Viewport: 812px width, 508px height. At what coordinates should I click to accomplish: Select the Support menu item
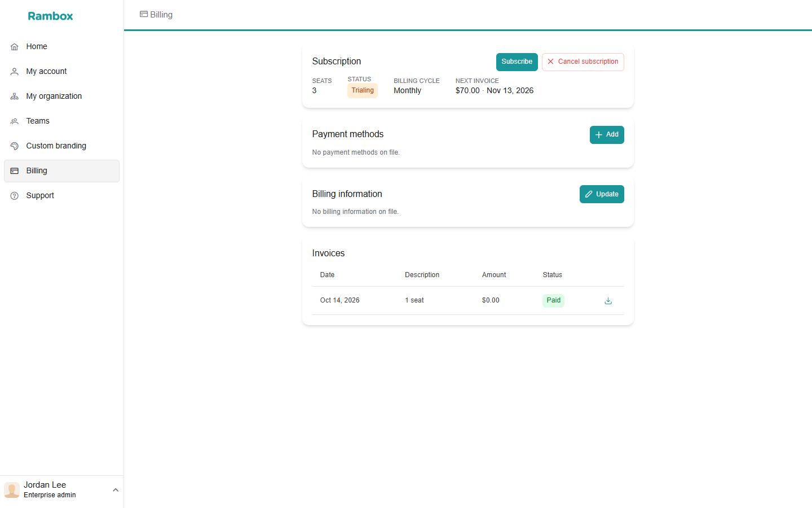tap(62, 196)
